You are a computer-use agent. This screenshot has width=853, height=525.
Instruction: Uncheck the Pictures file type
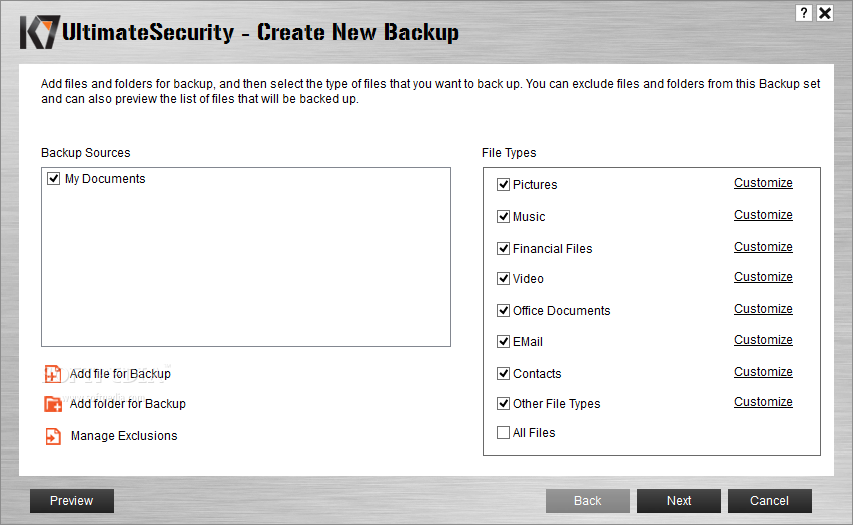tap(503, 184)
